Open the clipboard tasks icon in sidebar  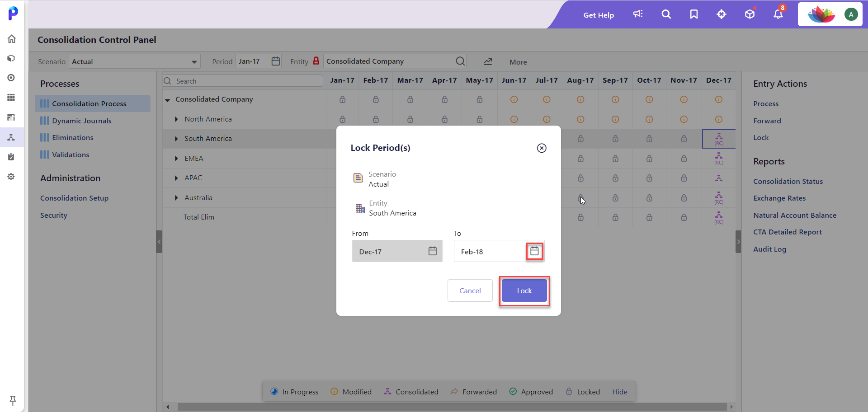point(12,157)
